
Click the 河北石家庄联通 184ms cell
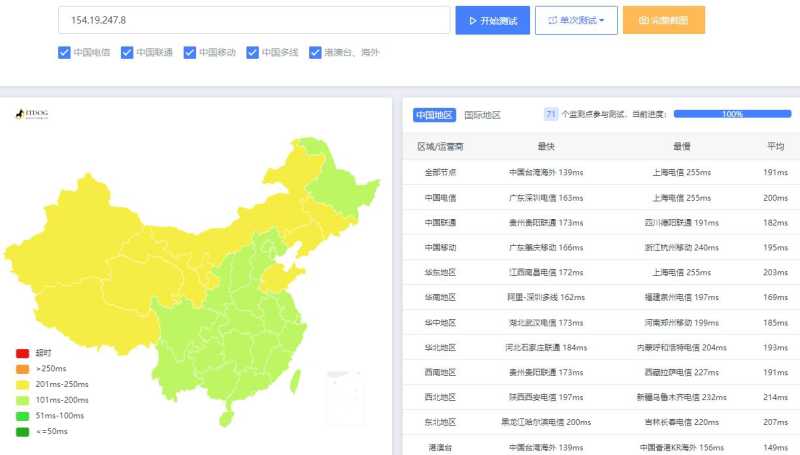(x=546, y=348)
